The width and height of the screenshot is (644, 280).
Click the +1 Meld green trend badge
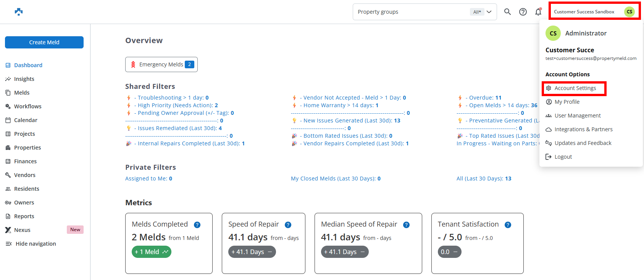(x=151, y=252)
